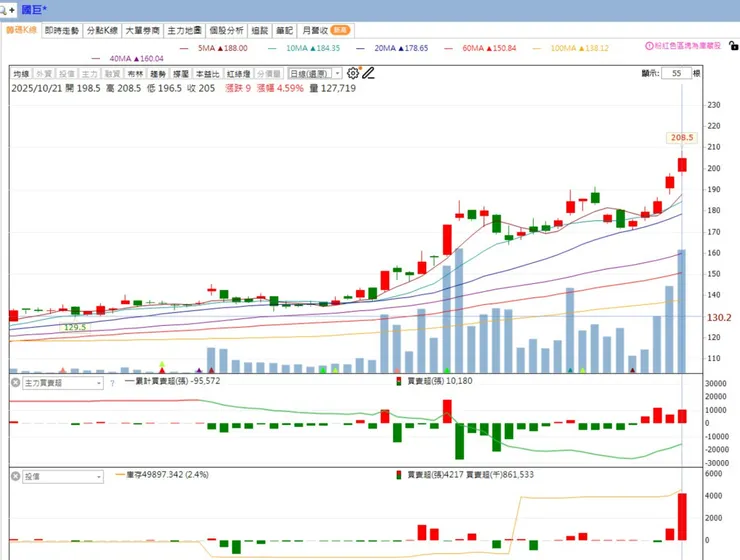740x560 pixels.
Task: Toggle the 均線 overlay button
Action: [21, 74]
